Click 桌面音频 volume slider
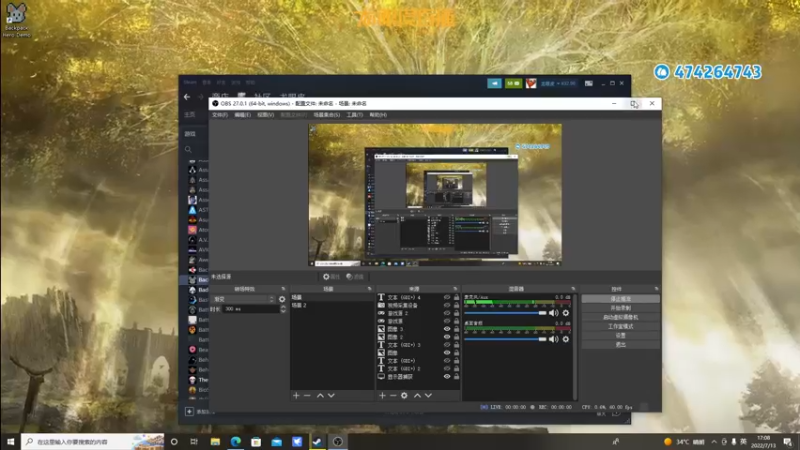 (505, 339)
